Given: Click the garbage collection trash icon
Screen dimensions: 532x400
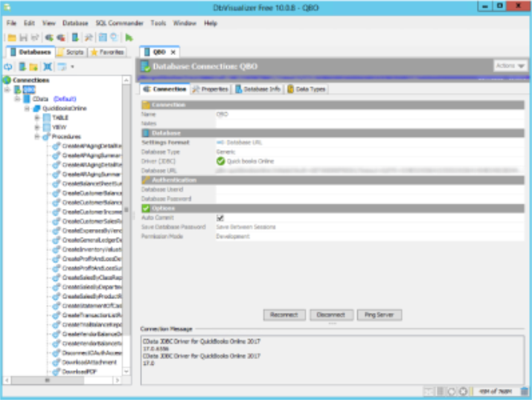Looking at the screenshot, I should pyautogui.click(x=525, y=392).
